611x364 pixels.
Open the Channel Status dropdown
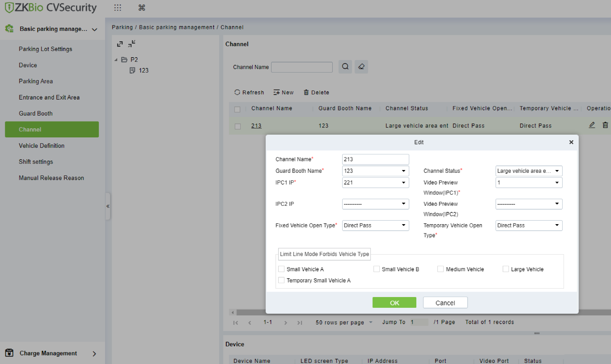[x=529, y=171]
